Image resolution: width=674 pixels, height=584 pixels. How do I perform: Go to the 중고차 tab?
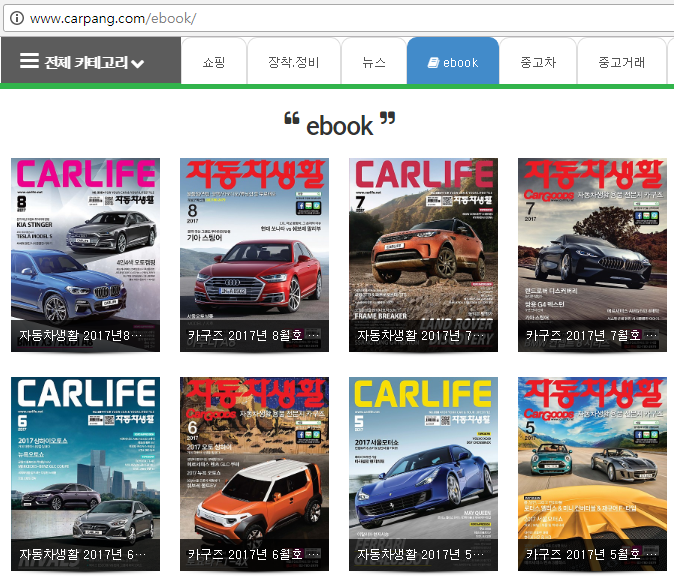(x=538, y=62)
